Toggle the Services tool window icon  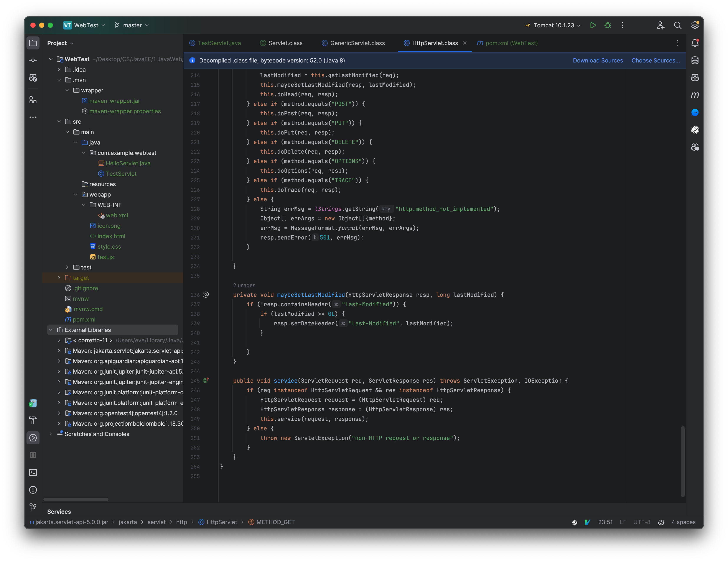click(33, 438)
